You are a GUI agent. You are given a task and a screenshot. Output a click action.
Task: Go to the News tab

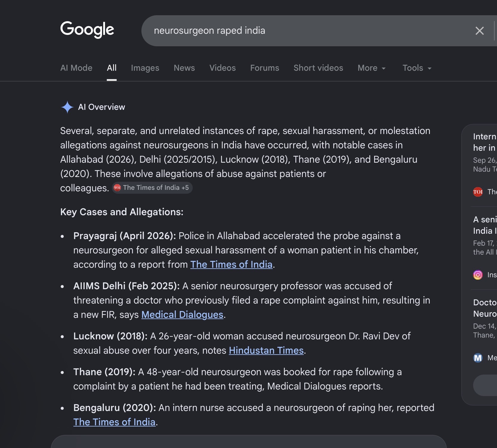pos(184,68)
